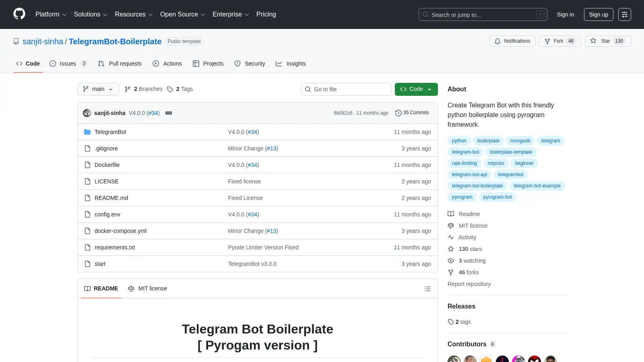
Task: Open pull request #13 on .gitignore row
Action: point(272,148)
